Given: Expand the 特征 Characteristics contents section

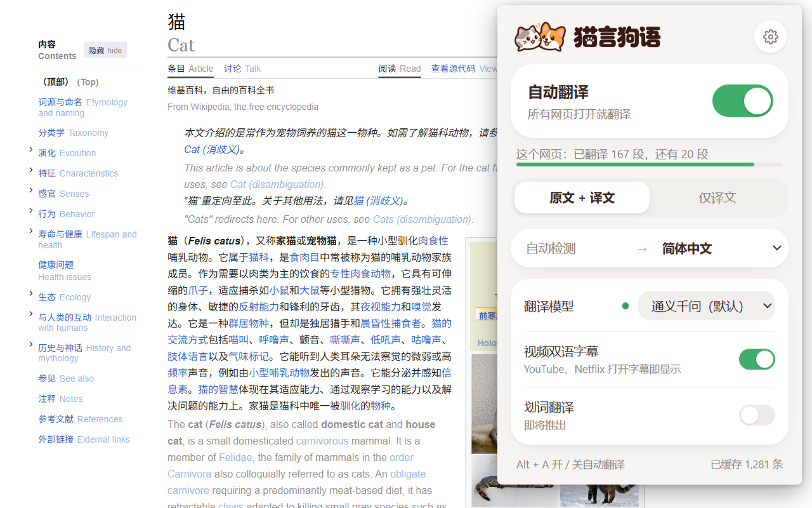Looking at the screenshot, I should point(31,170).
